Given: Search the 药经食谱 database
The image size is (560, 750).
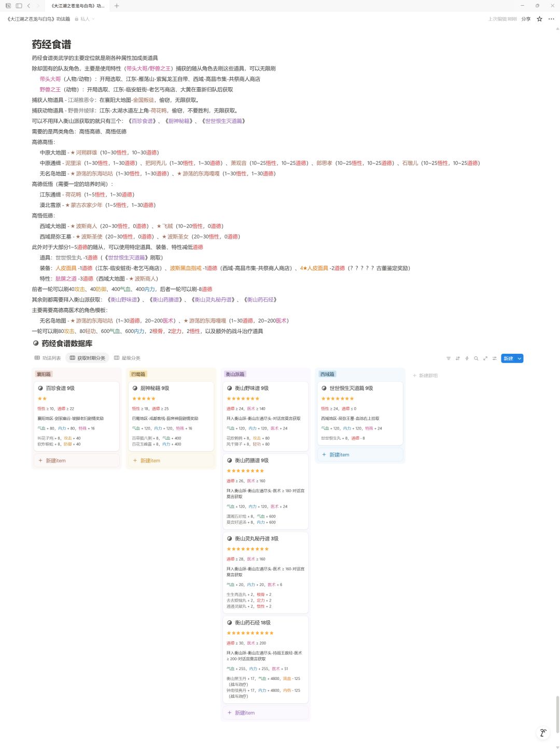Looking at the screenshot, I should 476,358.
